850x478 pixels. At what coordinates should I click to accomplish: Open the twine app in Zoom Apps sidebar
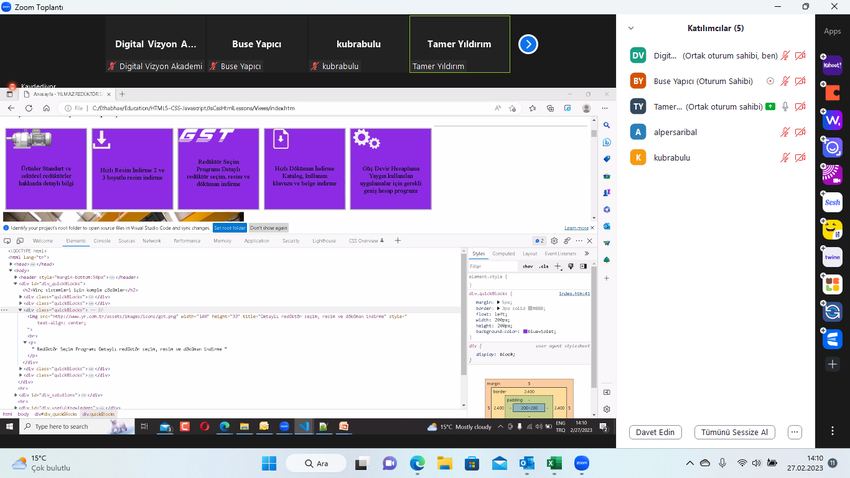pyautogui.click(x=832, y=257)
